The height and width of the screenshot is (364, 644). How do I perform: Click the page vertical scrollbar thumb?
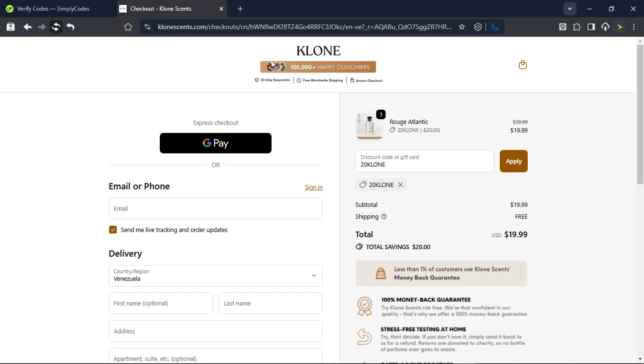pyautogui.click(x=640, y=114)
